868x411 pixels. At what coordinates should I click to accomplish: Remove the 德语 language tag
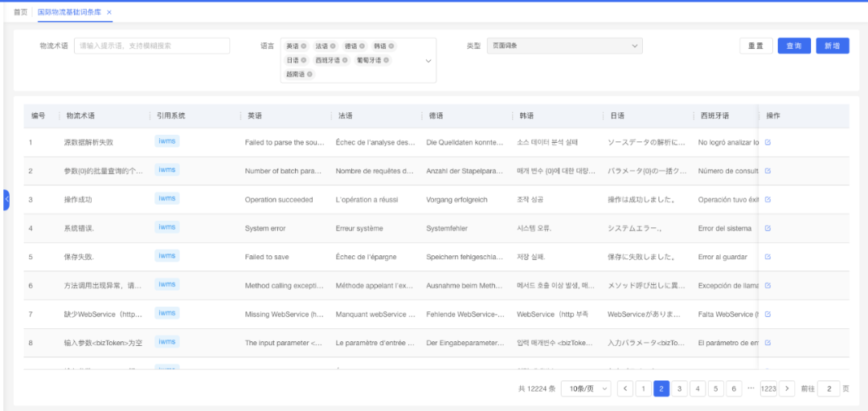[x=362, y=46]
